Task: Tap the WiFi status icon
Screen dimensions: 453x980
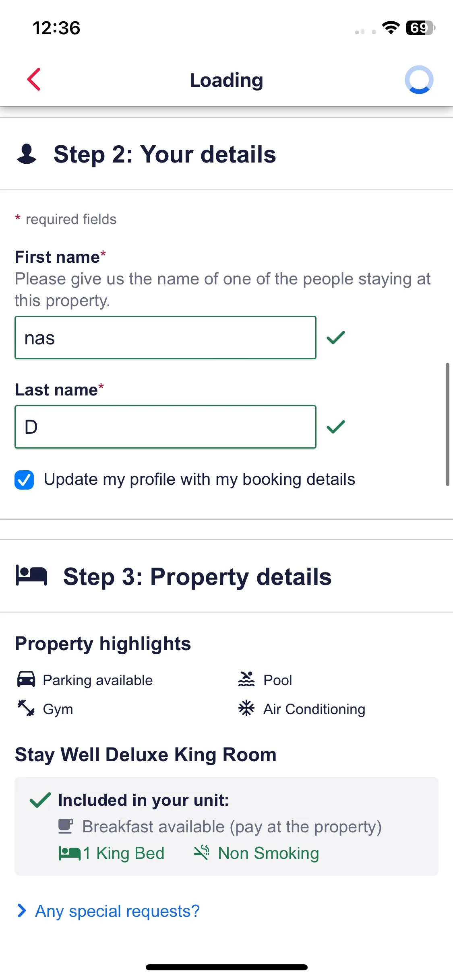Action: click(x=391, y=27)
